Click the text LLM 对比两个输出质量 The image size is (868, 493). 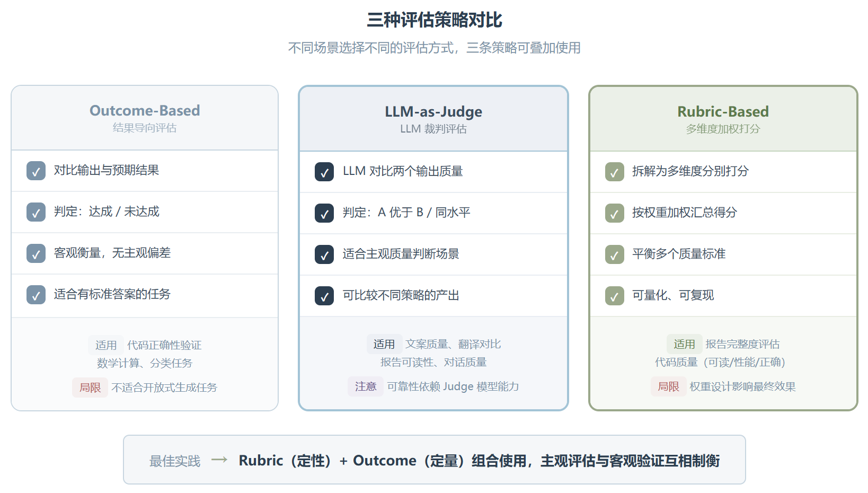click(x=403, y=171)
